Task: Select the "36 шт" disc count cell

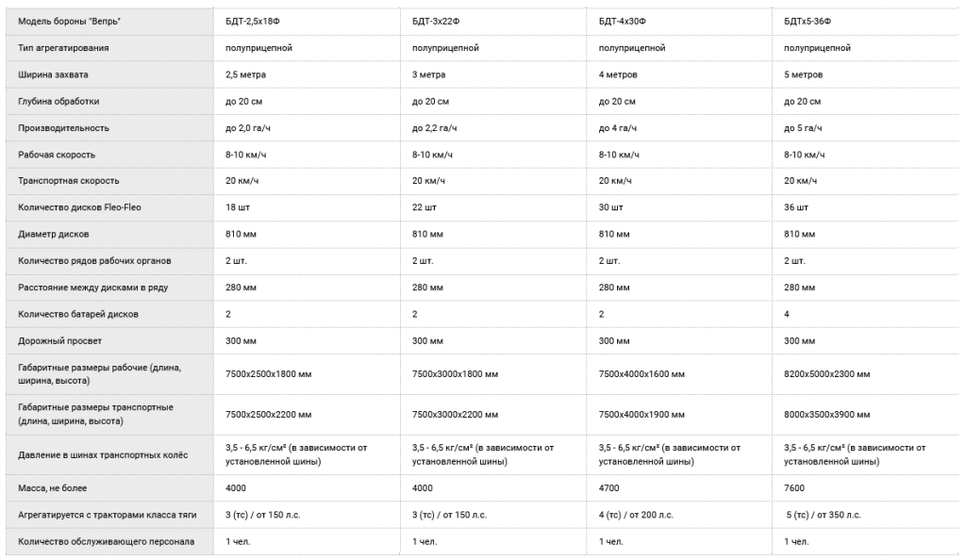Action: tap(796, 207)
